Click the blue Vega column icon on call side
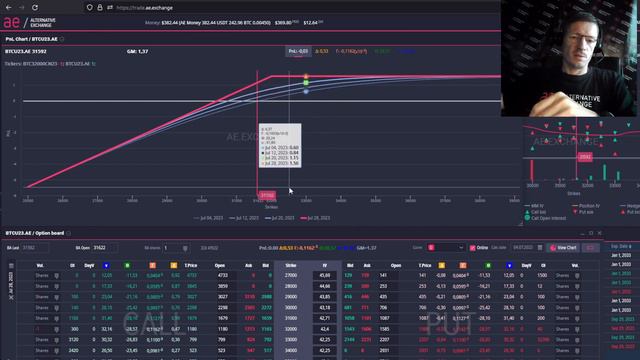Viewport: 640px width, 360px height. click(x=106, y=266)
